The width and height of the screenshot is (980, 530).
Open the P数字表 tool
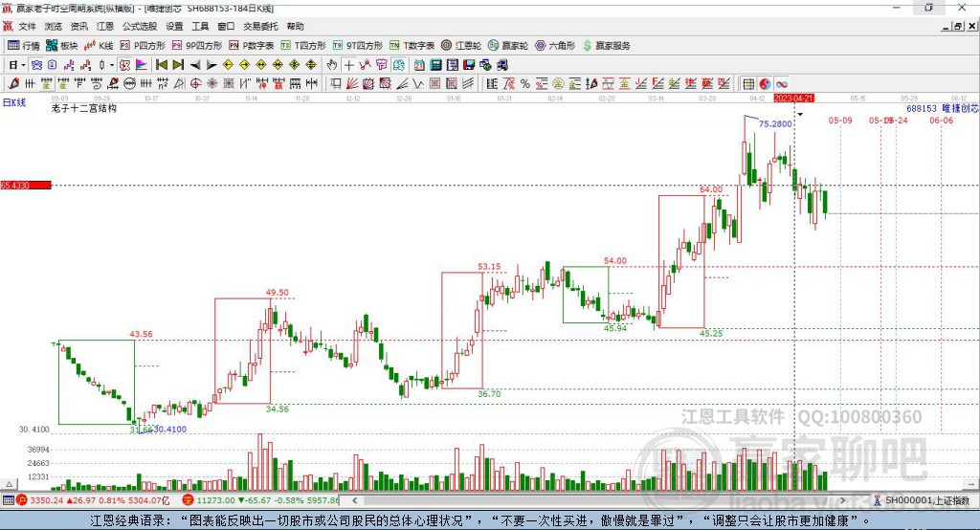(252, 46)
